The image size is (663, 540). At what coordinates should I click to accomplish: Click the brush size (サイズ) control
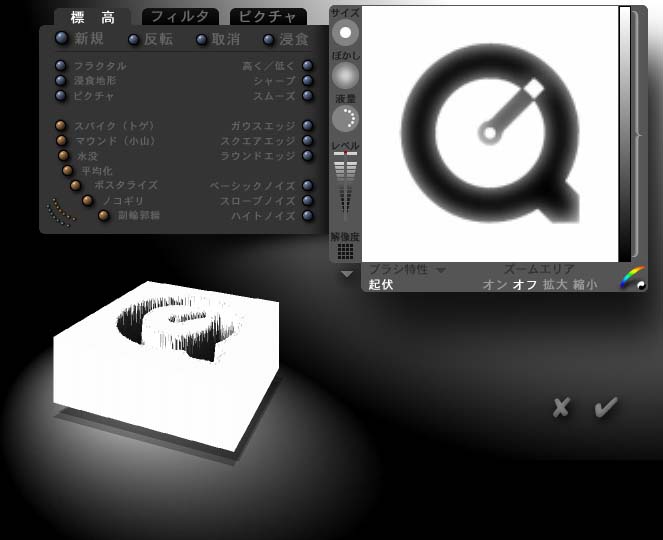tap(345, 32)
